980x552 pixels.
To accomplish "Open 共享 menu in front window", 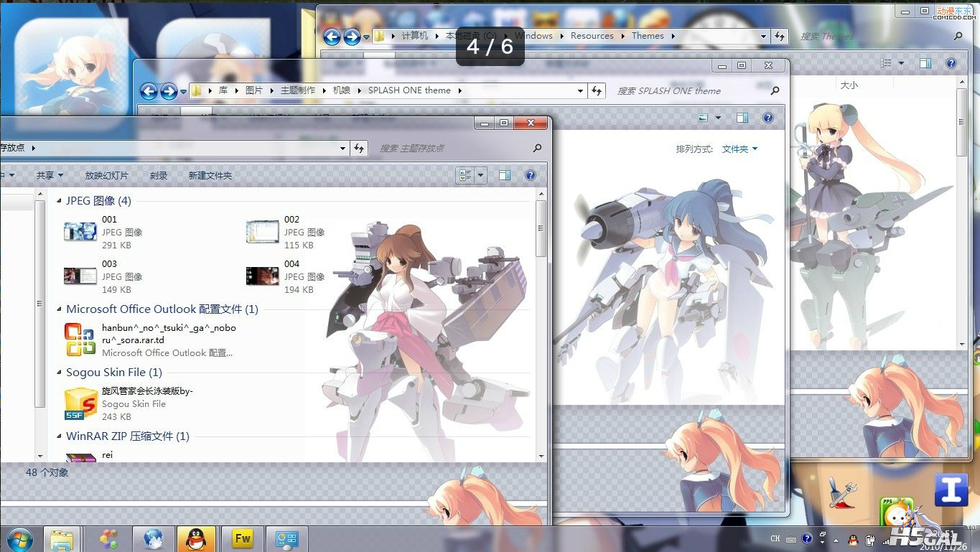I will 50,175.
